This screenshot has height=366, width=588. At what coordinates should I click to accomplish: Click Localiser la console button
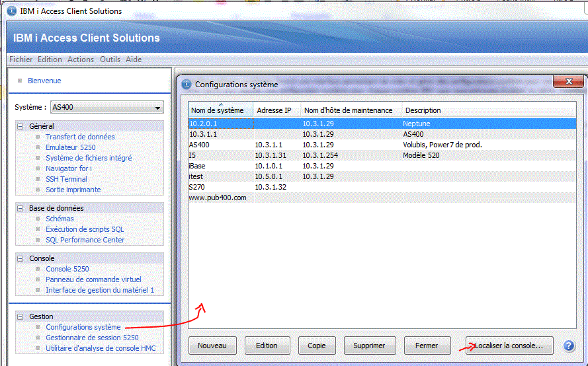point(509,346)
